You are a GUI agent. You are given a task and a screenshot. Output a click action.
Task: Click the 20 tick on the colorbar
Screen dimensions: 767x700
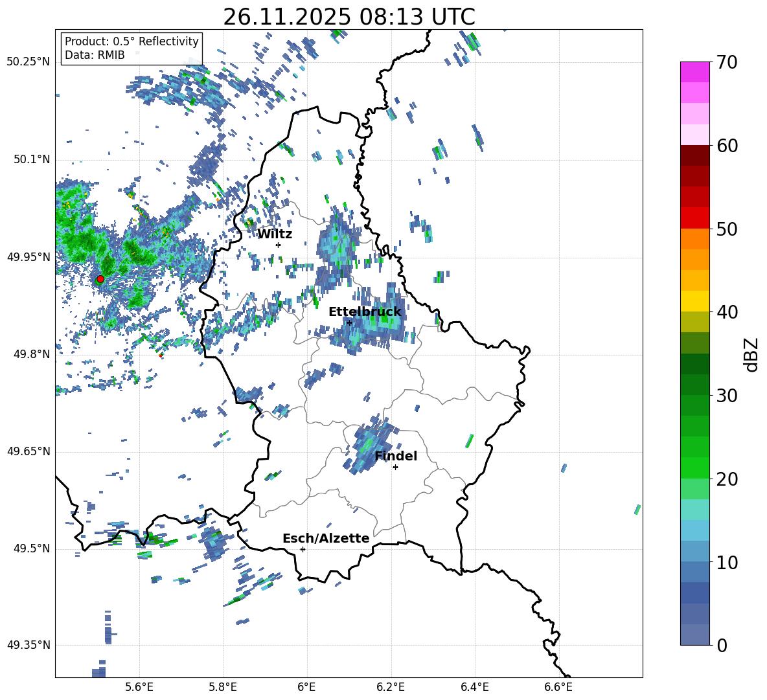click(x=727, y=479)
